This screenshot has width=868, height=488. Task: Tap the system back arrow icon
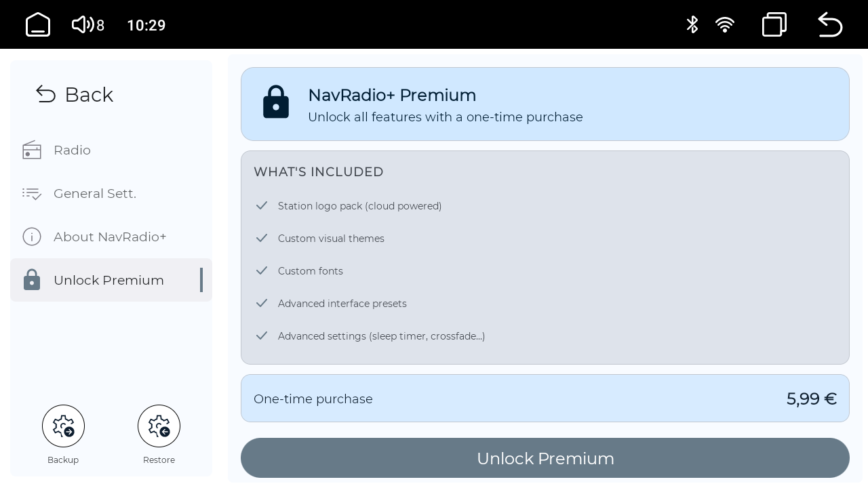point(830,24)
